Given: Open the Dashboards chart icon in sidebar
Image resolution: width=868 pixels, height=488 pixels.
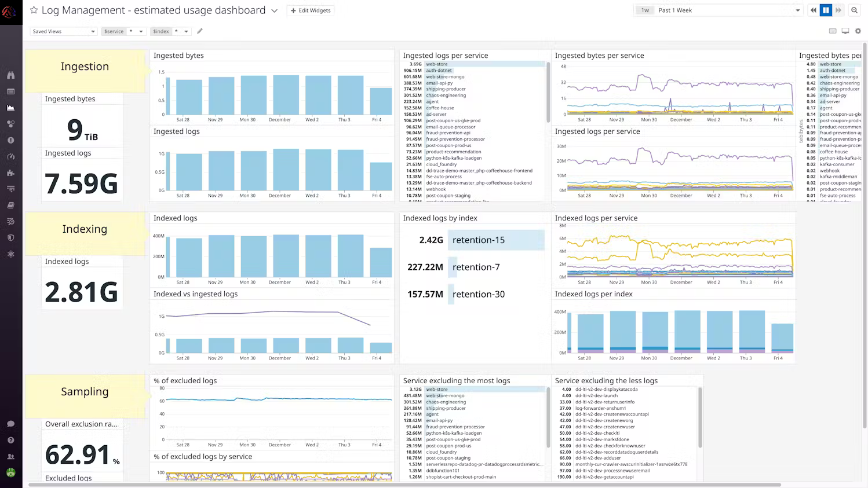Looking at the screenshot, I should pyautogui.click(x=10, y=108).
